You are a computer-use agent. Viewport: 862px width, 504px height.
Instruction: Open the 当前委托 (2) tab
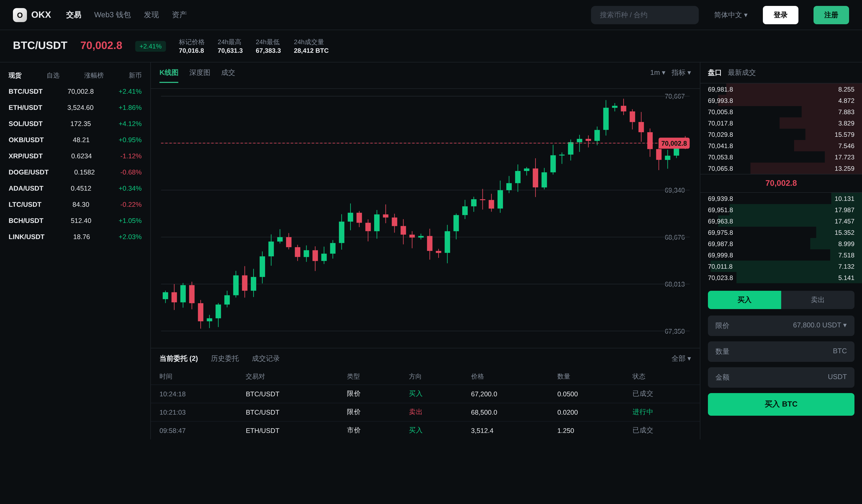pyautogui.click(x=179, y=358)
